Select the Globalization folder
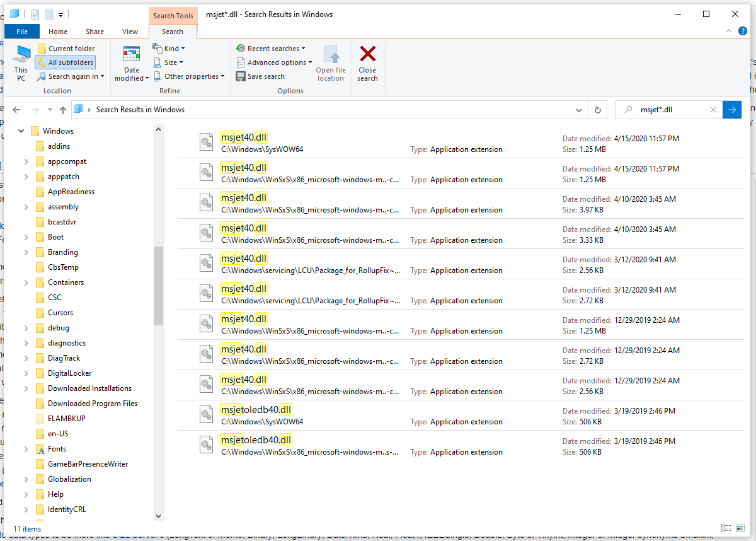This screenshot has width=756, height=541. click(x=69, y=479)
